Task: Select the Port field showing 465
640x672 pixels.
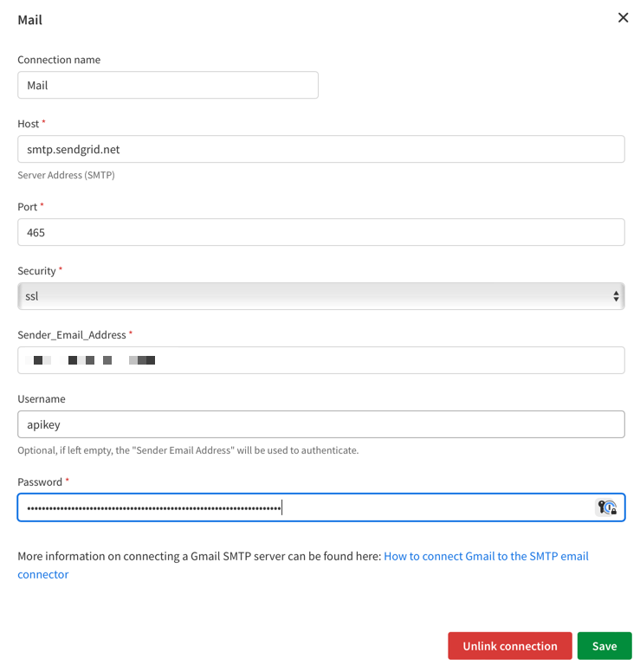Action: tap(320, 232)
